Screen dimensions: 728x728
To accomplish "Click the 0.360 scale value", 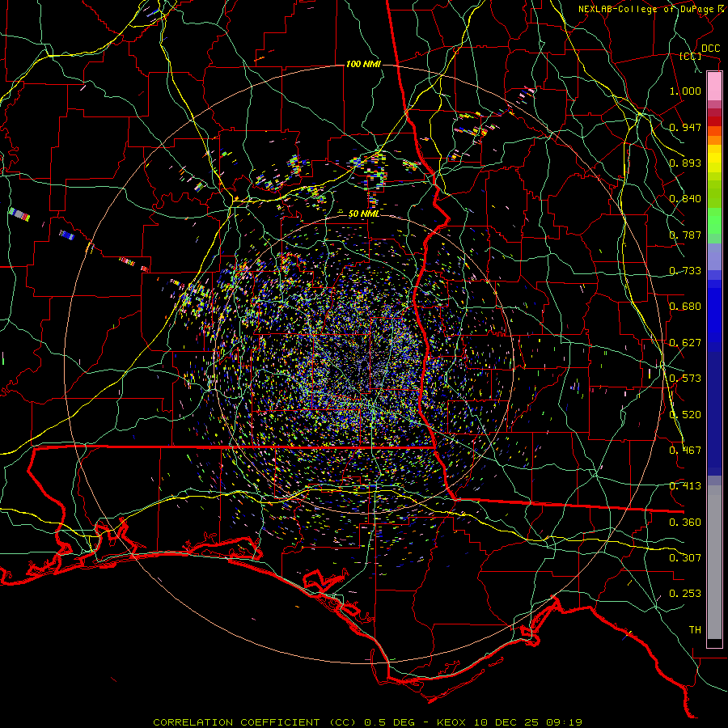I will click(685, 523).
